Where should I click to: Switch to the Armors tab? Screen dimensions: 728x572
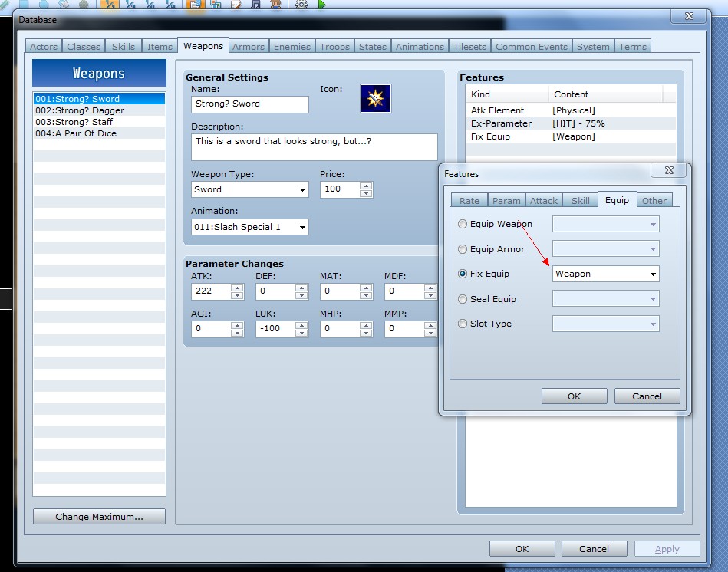[x=249, y=47]
